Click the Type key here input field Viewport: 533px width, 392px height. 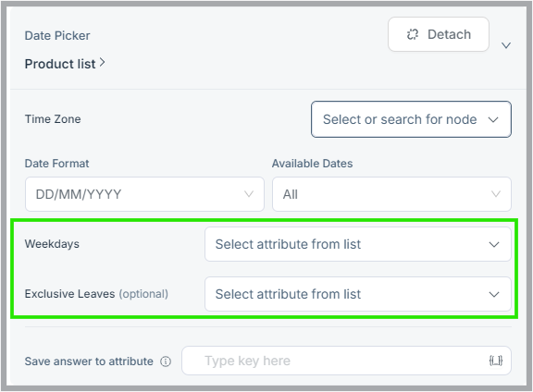click(x=346, y=361)
